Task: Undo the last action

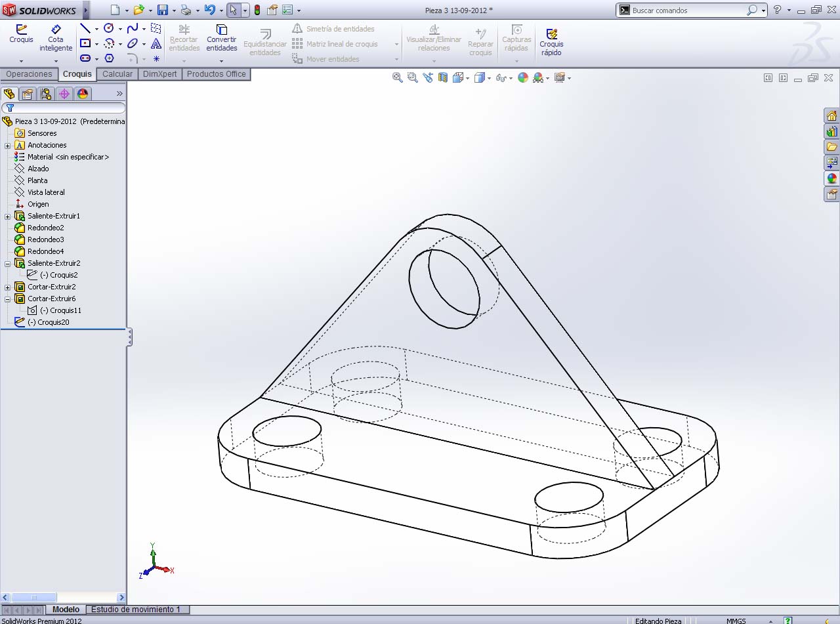Action: (x=210, y=10)
